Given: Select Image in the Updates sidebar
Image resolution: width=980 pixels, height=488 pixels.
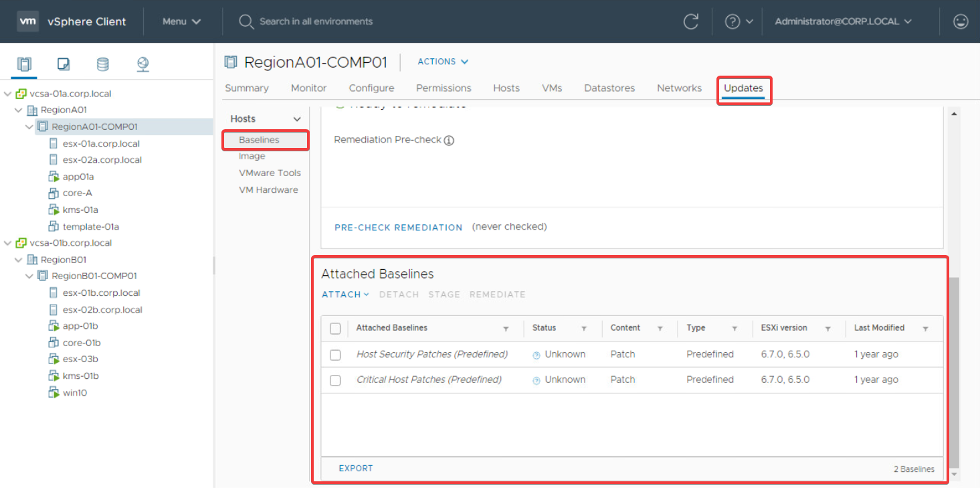Looking at the screenshot, I should coord(252,157).
